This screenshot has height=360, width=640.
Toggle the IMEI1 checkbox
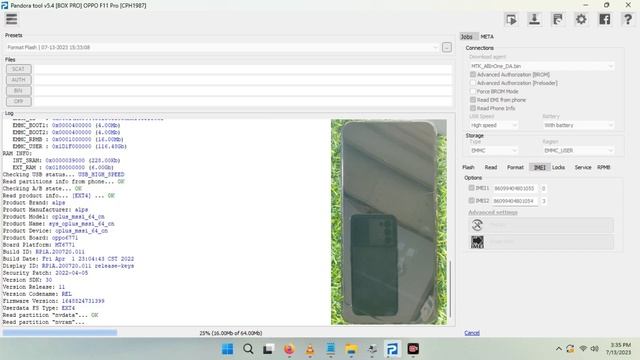pos(471,188)
